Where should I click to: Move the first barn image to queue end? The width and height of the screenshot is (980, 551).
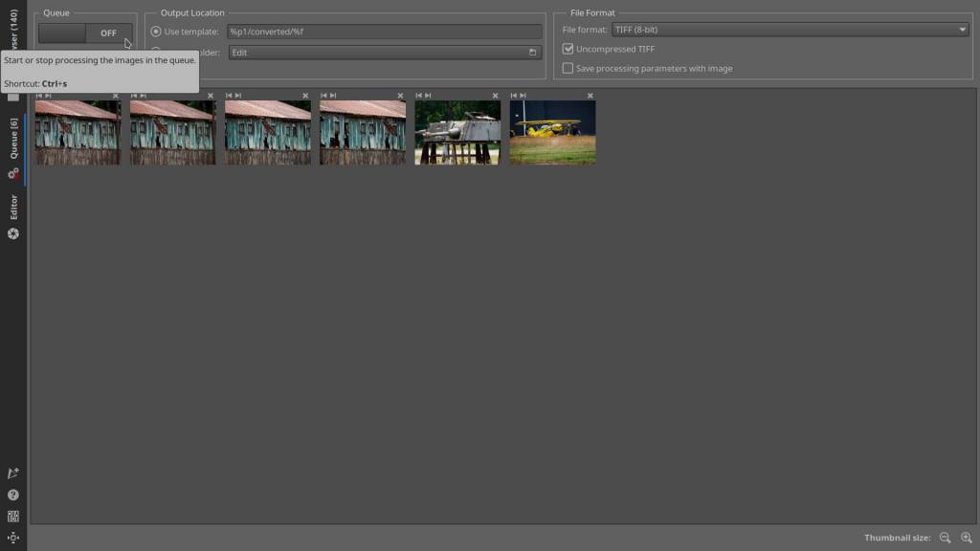click(x=49, y=96)
